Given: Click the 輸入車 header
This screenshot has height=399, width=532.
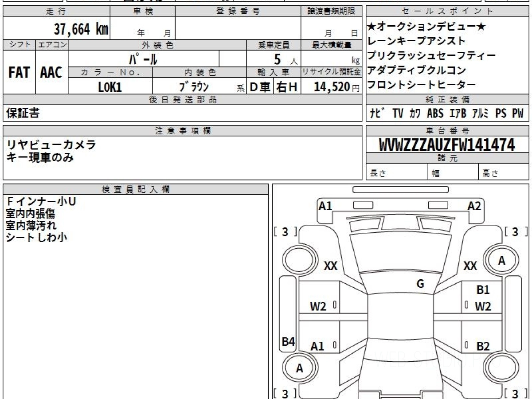Looking at the screenshot, I should pos(274,72).
